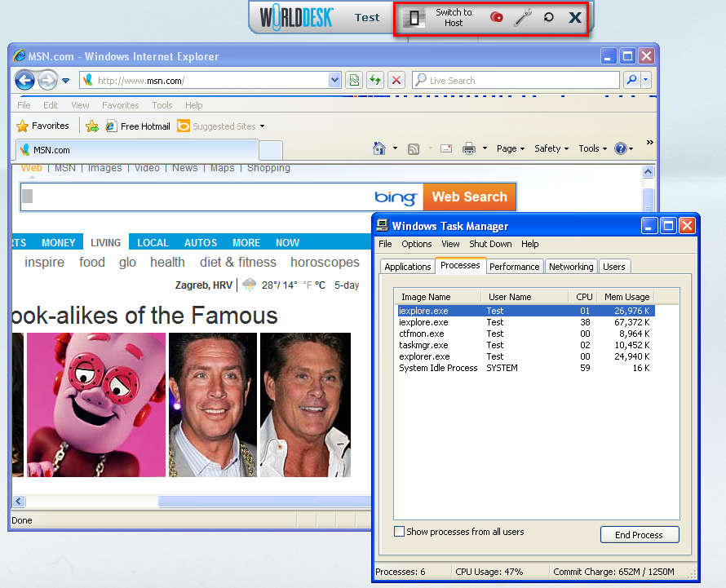The width and height of the screenshot is (726, 588).
Task: Click the Live Search magnifier button
Action: (x=631, y=81)
